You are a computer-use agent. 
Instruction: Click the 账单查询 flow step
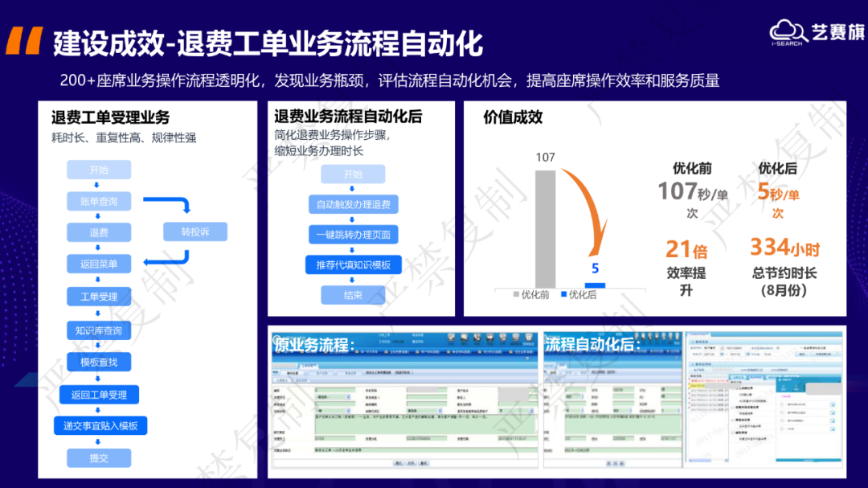(99, 201)
